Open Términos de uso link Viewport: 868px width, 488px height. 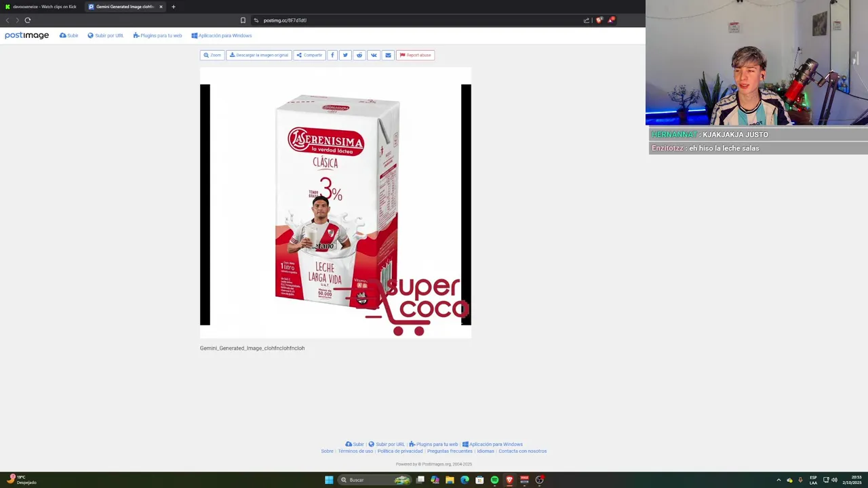355,451
